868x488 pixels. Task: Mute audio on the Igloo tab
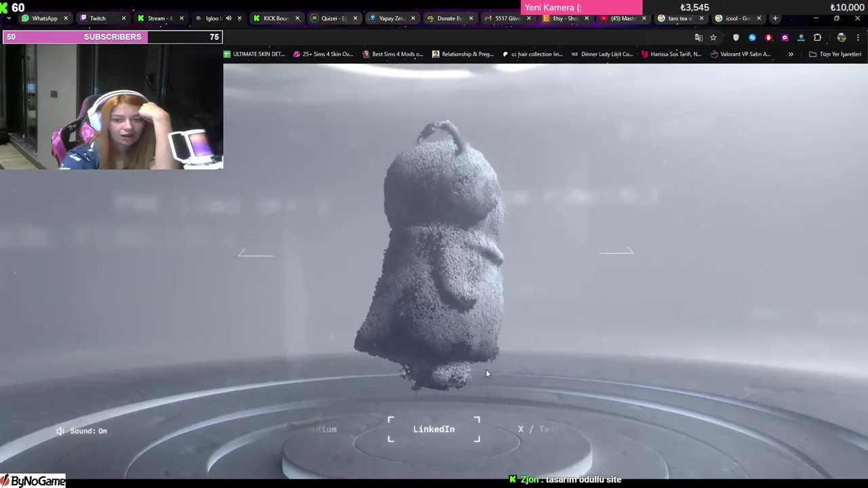228,18
